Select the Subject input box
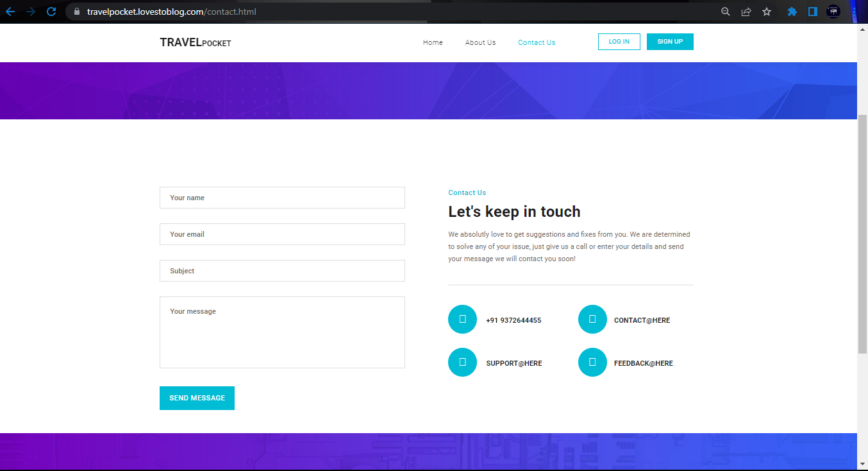The height and width of the screenshot is (471, 868). click(x=282, y=271)
